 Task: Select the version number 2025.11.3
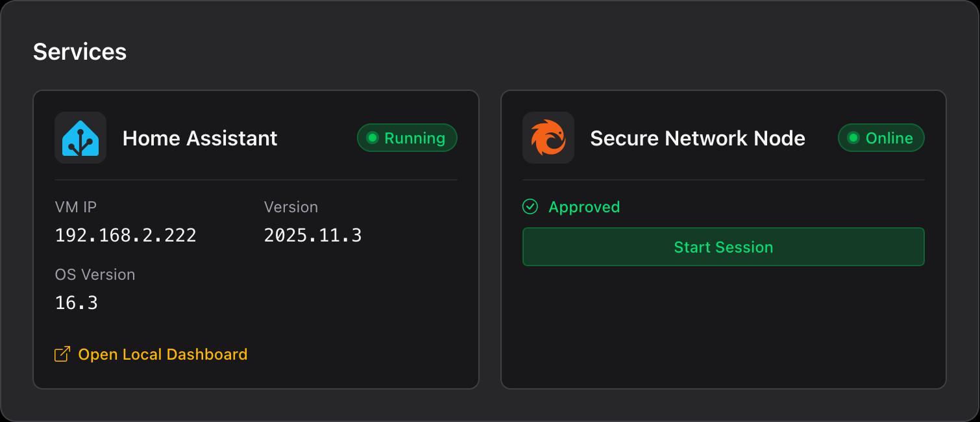(313, 235)
